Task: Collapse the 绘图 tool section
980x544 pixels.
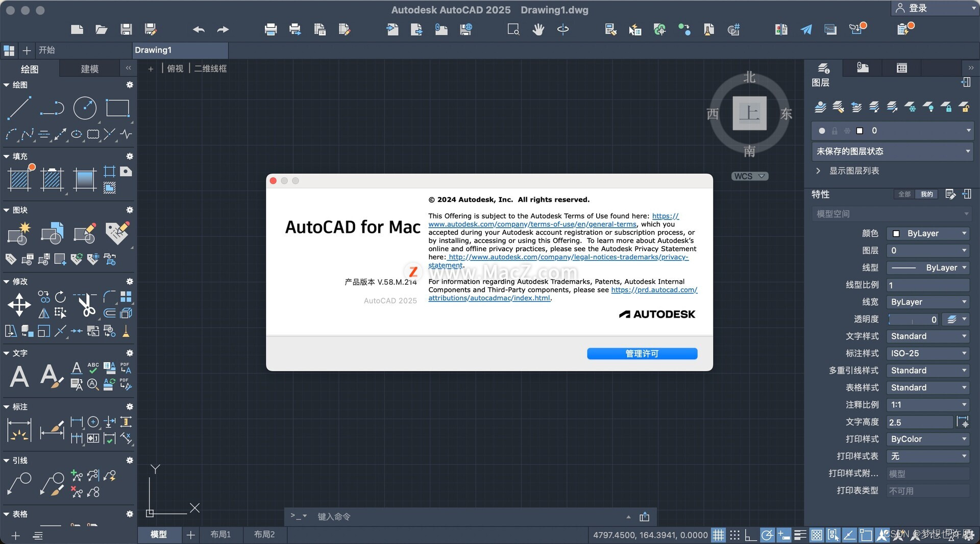Action: pos(7,85)
